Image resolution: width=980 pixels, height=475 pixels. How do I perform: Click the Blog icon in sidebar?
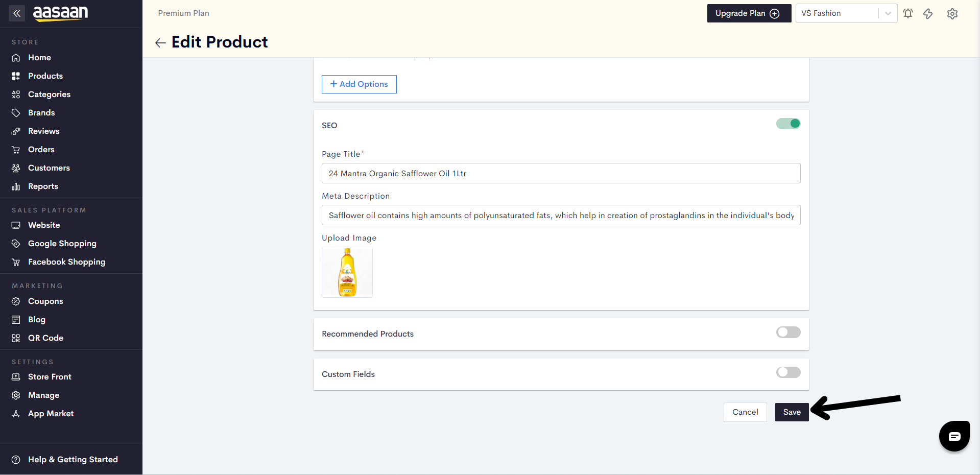coord(16,320)
